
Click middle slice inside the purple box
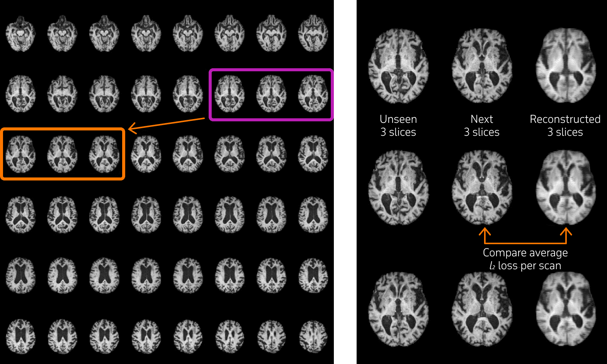coord(271,94)
